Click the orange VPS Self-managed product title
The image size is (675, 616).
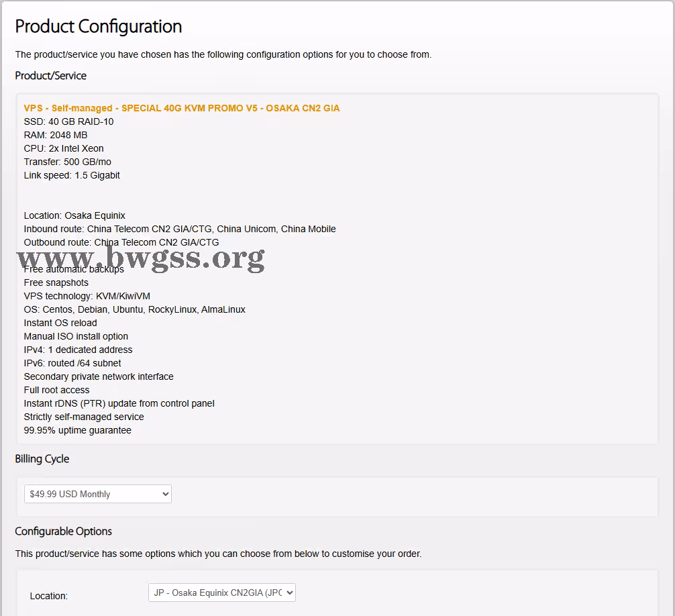pos(181,108)
